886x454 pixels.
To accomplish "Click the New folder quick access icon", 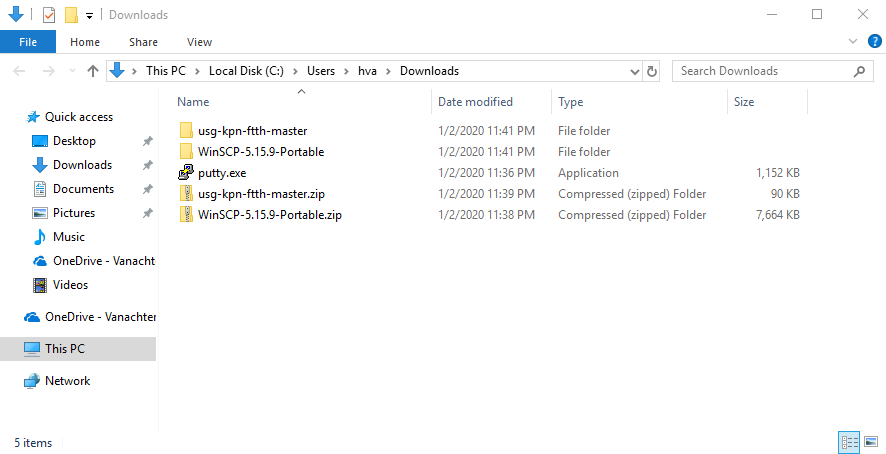I will pos(71,15).
